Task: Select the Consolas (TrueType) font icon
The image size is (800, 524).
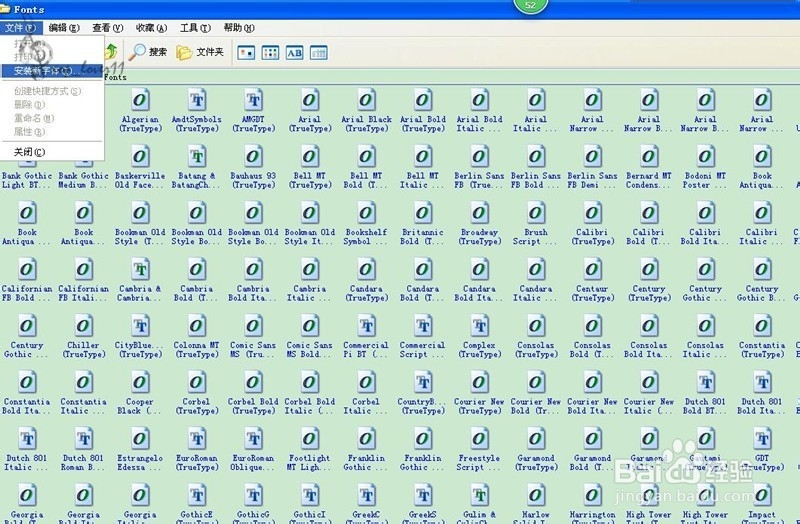Action: (536, 326)
